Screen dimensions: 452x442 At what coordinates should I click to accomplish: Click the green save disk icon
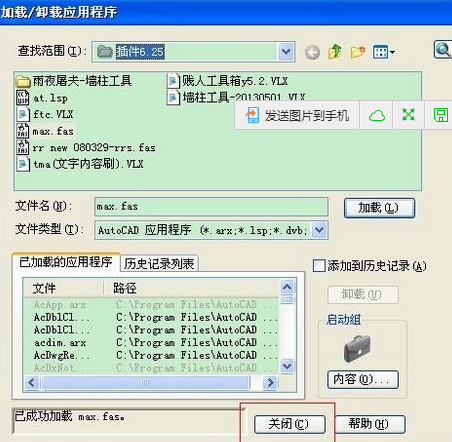pyautogui.click(x=441, y=115)
